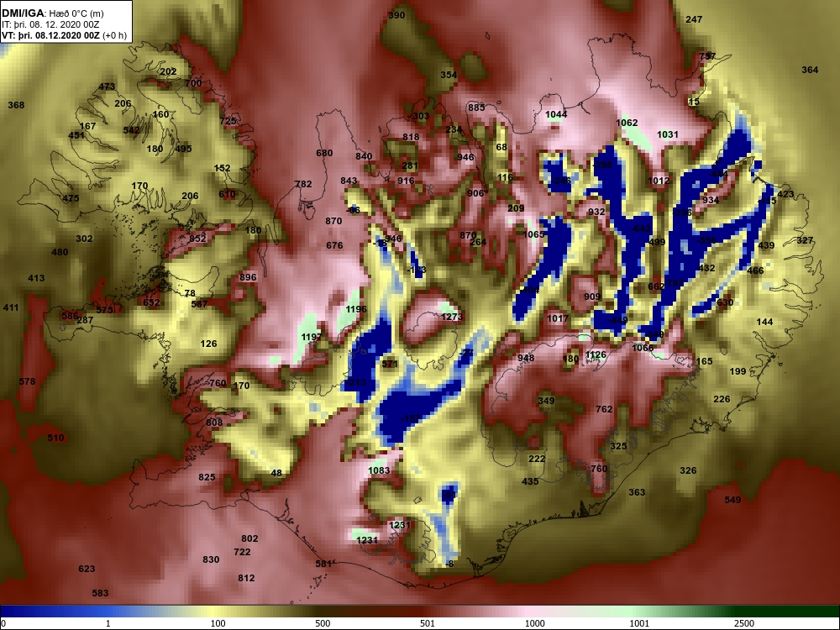Click the map value '542'
Viewport: 840px width, 630px height.
coord(131,130)
